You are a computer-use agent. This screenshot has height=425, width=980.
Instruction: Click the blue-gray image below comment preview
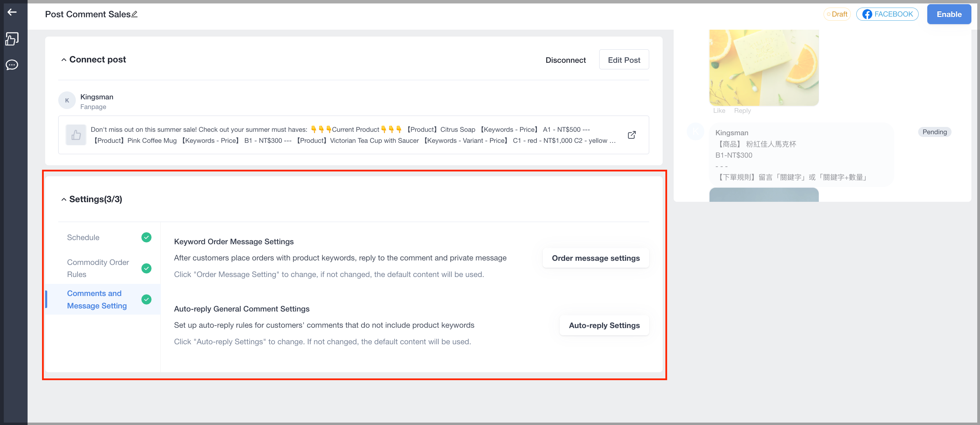tap(764, 195)
